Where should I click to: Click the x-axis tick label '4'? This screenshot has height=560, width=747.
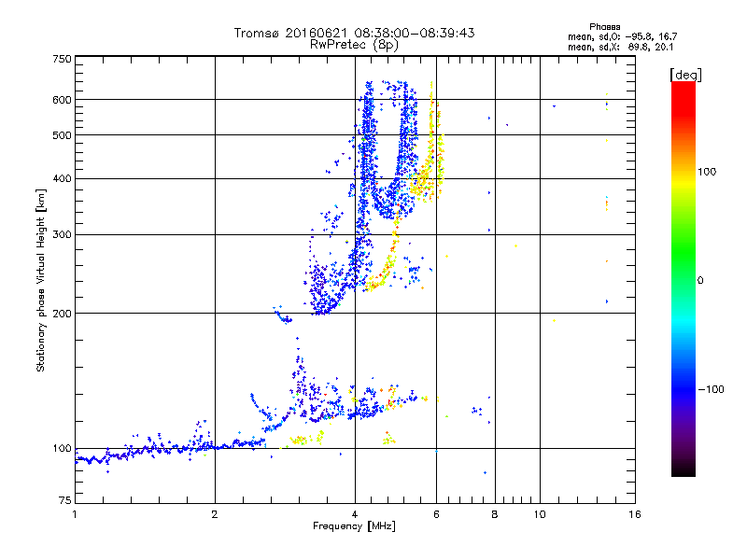pos(355,514)
